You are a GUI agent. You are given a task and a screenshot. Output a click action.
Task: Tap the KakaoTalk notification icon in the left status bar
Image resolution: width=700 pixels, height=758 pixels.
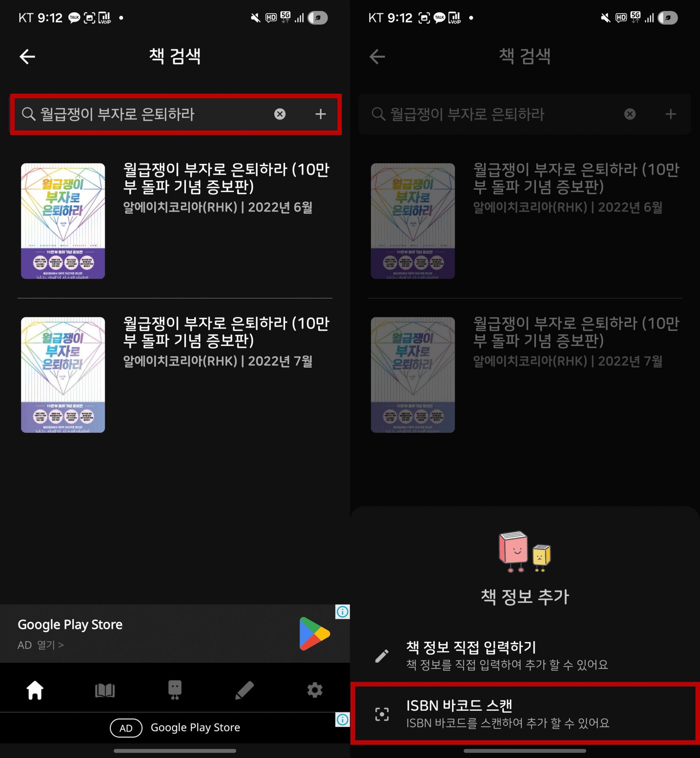tap(74, 18)
